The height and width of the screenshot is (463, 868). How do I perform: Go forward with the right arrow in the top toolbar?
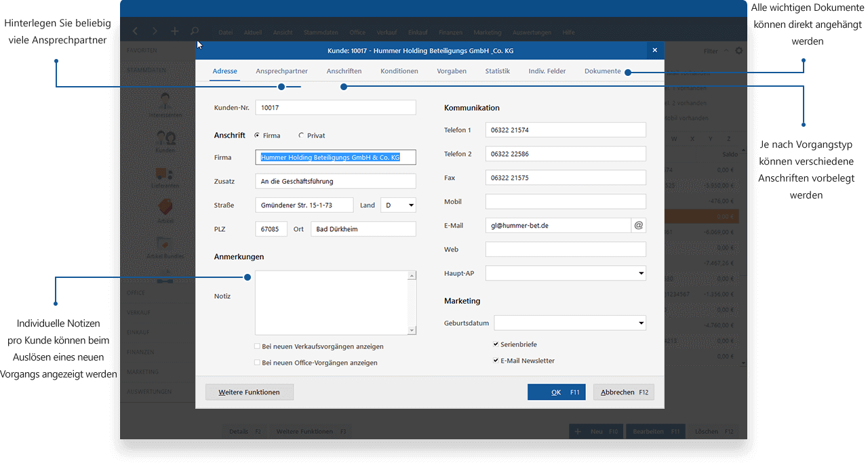[155, 31]
